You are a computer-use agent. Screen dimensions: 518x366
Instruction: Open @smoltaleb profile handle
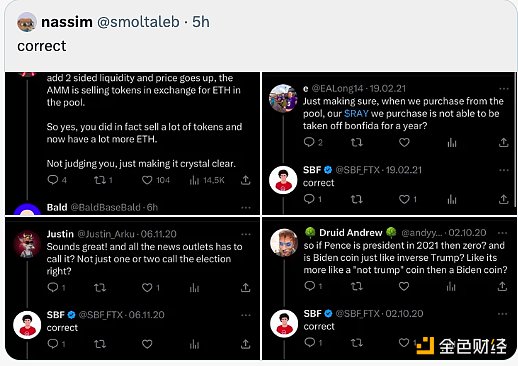pyautogui.click(x=138, y=22)
